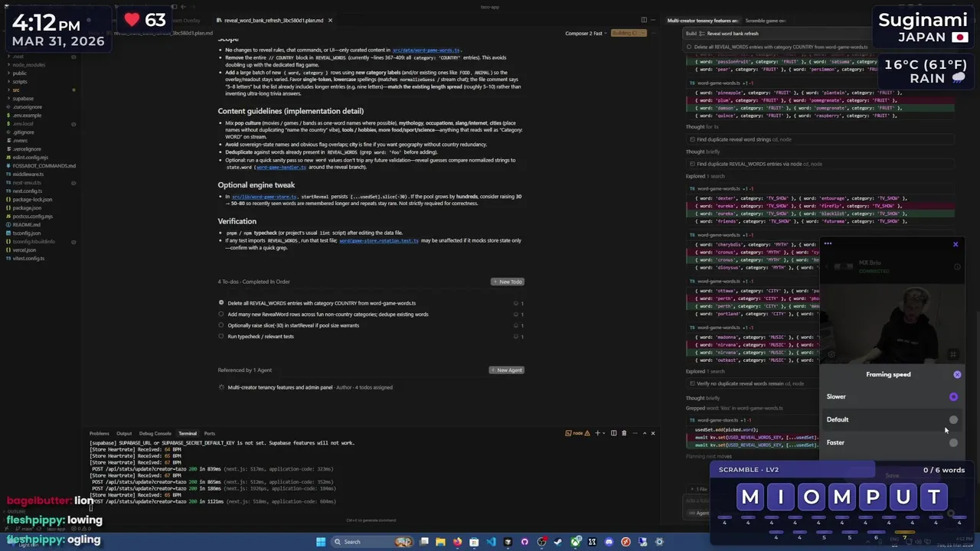This screenshot has width=980, height=551.
Task: Switch to the Problems panel tab
Action: click(x=100, y=433)
